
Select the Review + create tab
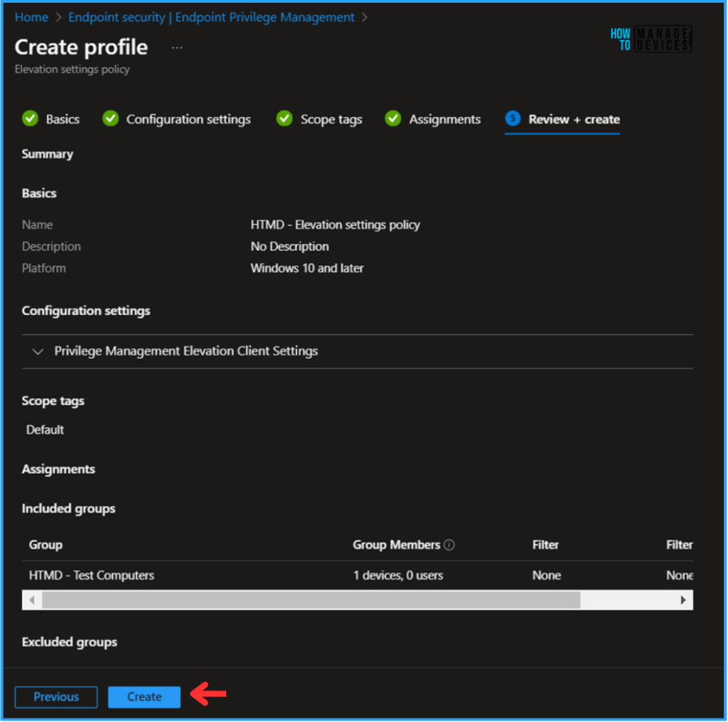click(x=574, y=119)
